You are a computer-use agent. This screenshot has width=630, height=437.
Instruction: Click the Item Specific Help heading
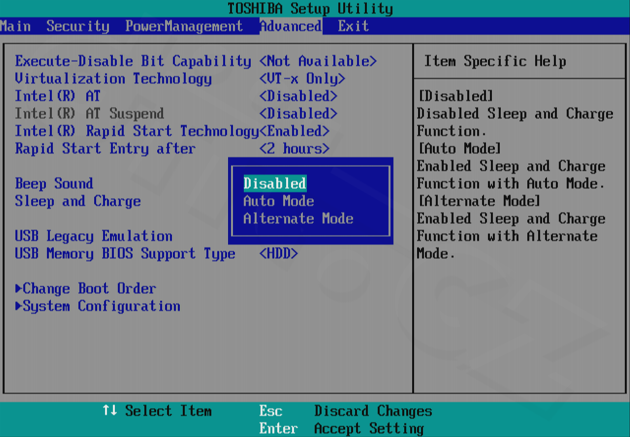pyautogui.click(x=495, y=61)
